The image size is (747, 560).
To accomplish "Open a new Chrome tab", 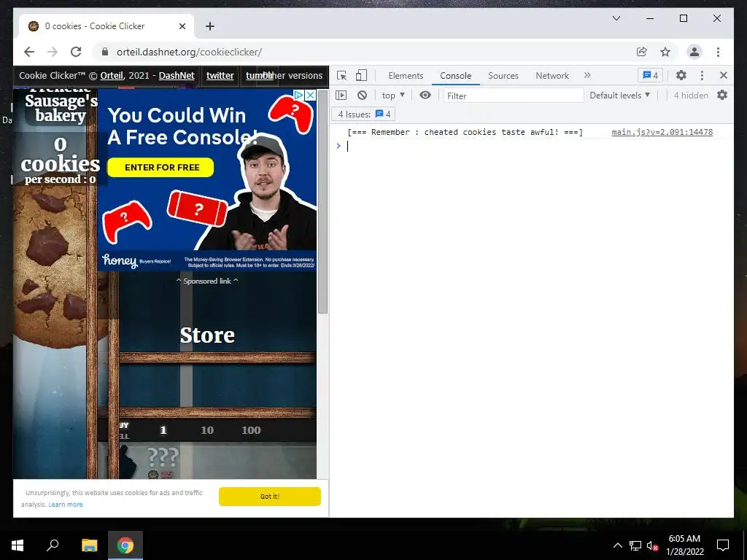I will coord(210,27).
